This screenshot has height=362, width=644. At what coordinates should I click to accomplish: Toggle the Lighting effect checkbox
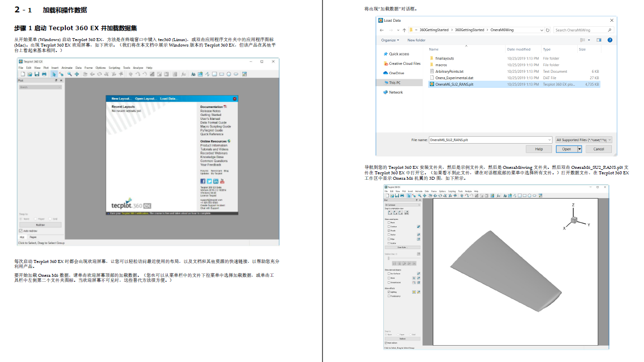[389, 292]
